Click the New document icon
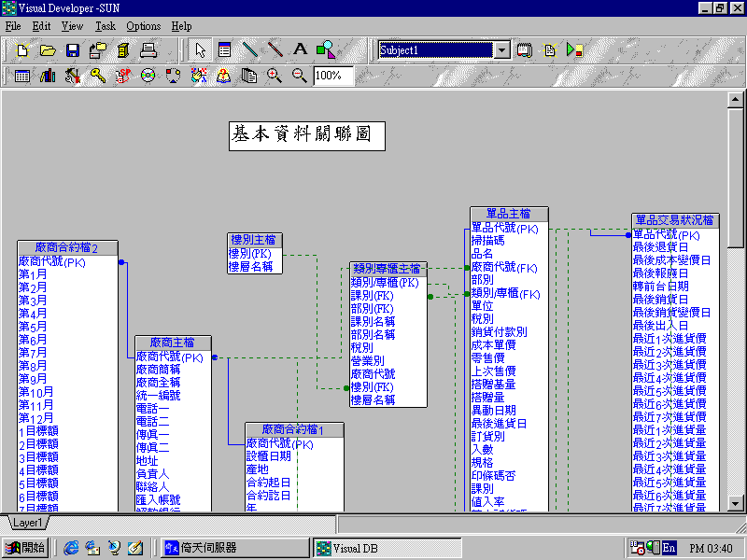The image size is (747, 560). coord(22,49)
